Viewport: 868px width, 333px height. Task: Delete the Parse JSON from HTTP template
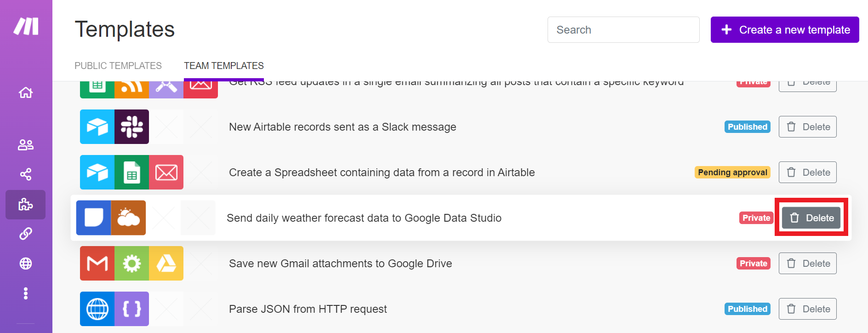tap(807, 309)
